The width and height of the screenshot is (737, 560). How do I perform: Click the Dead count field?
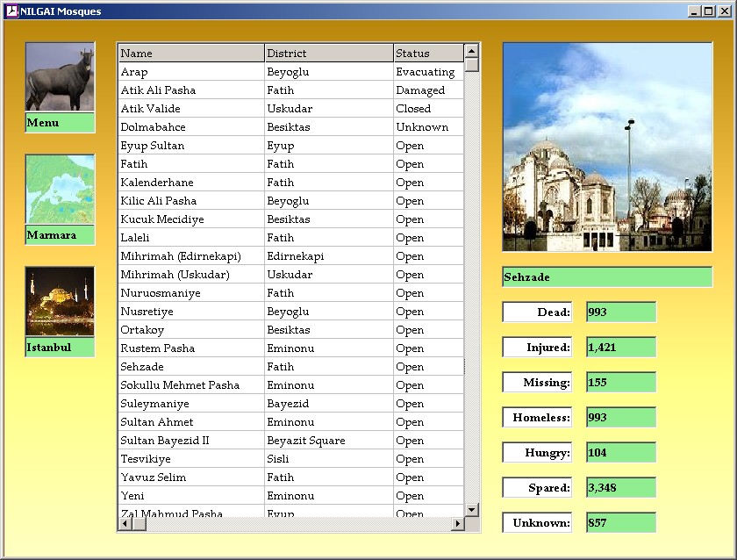pyautogui.click(x=621, y=312)
